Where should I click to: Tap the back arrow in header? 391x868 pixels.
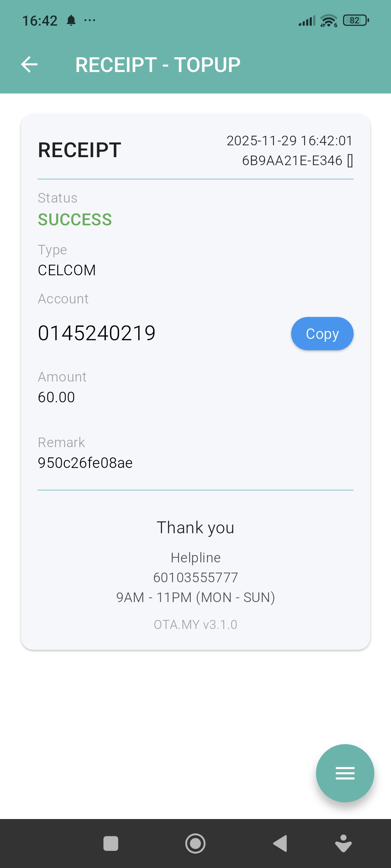[29, 64]
